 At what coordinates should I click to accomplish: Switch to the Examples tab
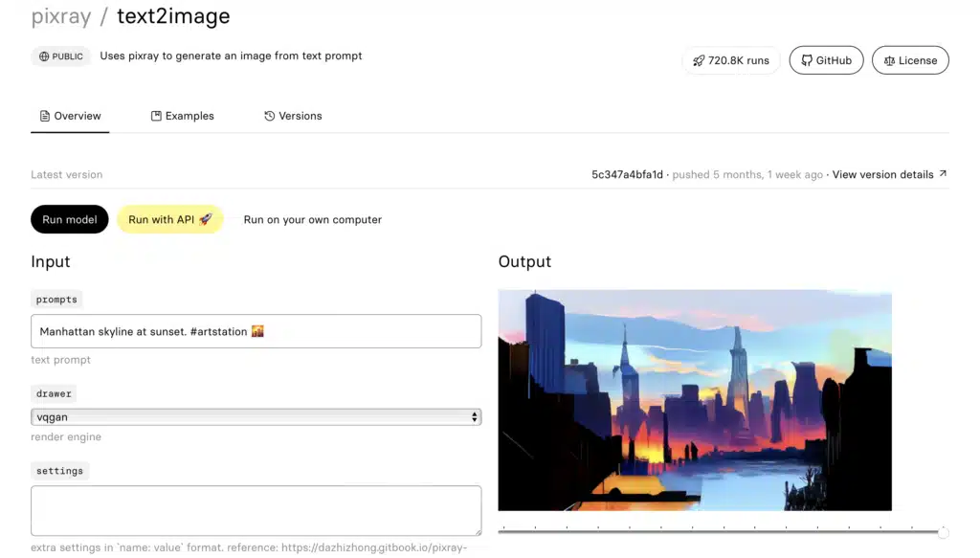[x=182, y=116]
